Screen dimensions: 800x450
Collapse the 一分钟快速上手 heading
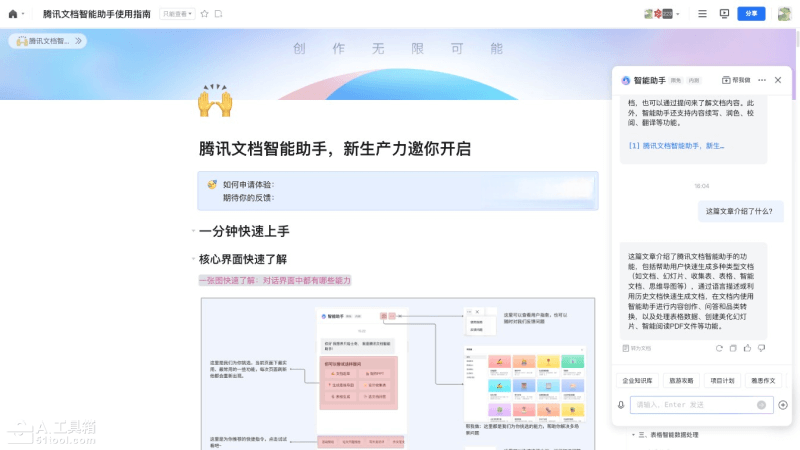point(193,231)
